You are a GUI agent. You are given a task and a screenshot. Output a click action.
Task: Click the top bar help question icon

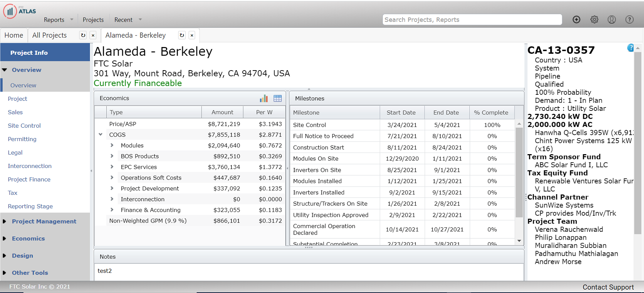point(629,19)
